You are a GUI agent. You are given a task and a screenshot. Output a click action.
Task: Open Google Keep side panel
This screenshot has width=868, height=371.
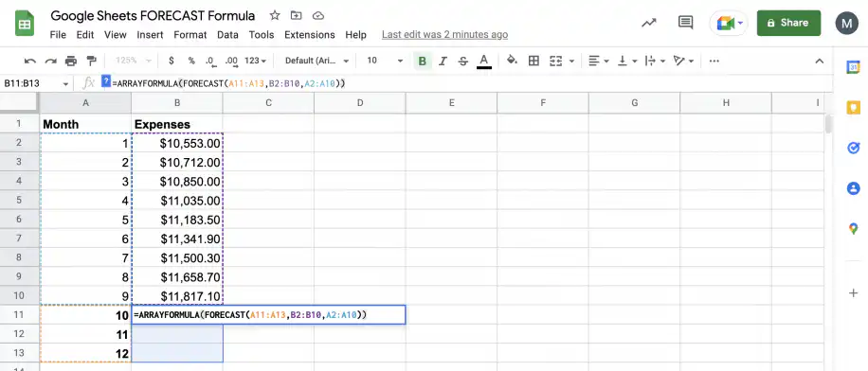click(853, 107)
